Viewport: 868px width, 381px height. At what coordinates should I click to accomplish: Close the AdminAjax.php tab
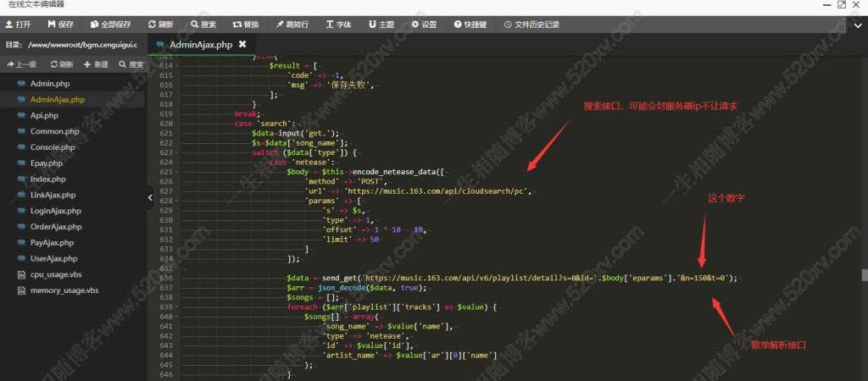coord(242,44)
